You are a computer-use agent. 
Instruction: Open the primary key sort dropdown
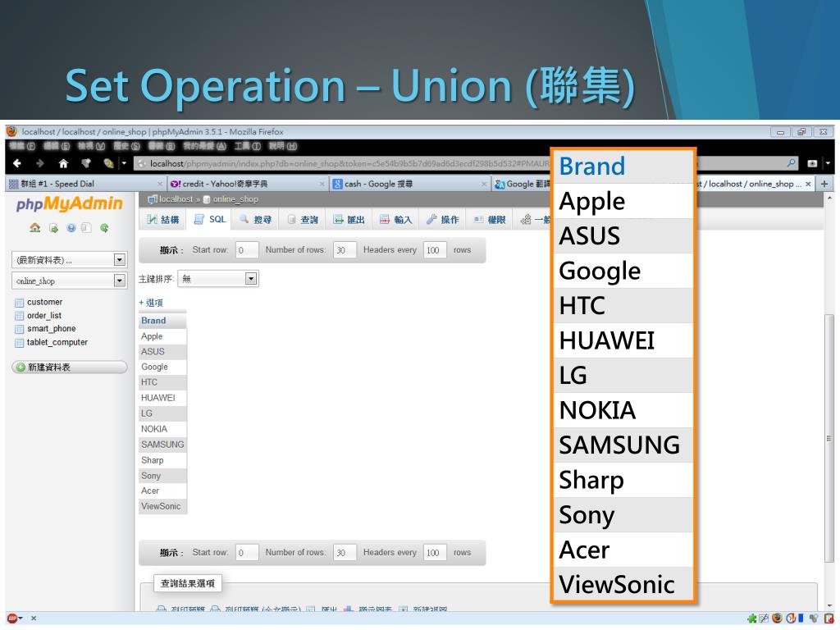pos(251,278)
